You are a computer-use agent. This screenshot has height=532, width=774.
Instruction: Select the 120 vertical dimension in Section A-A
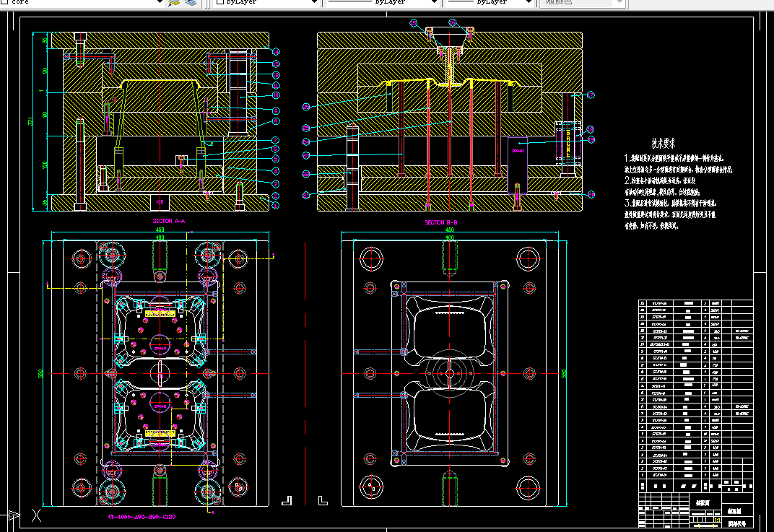[45, 165]
